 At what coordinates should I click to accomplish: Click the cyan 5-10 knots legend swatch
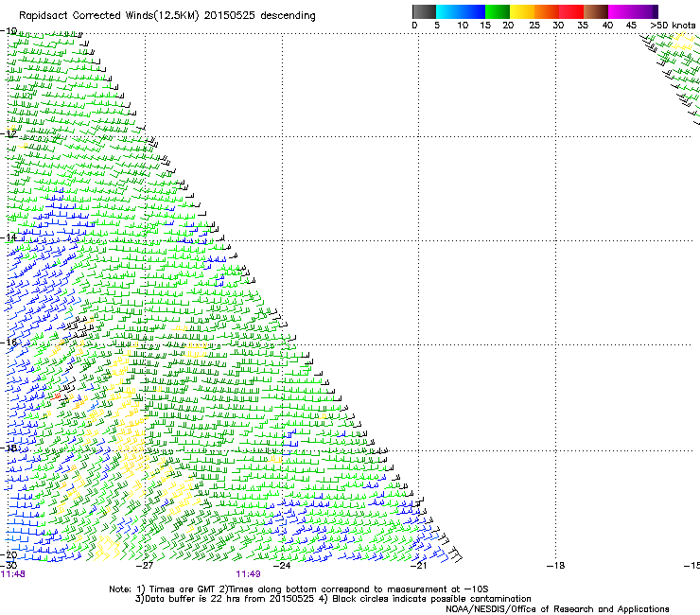pyautogui.click(x=447, y=11)
